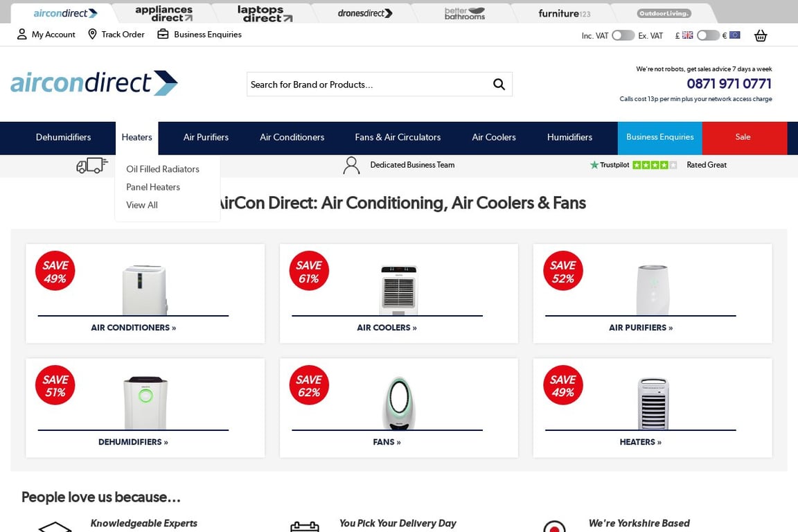Viewport: 798px width, 532px height.
Task: Click the My Account person icon
Action: click(21, 34)
